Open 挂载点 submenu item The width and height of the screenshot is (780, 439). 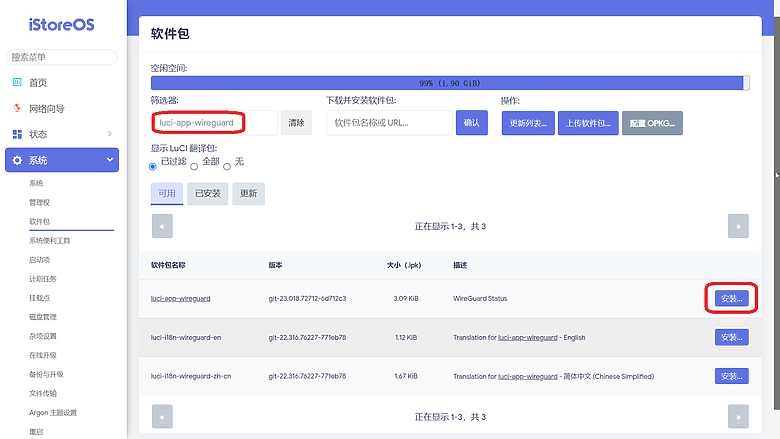click(39, 298)
